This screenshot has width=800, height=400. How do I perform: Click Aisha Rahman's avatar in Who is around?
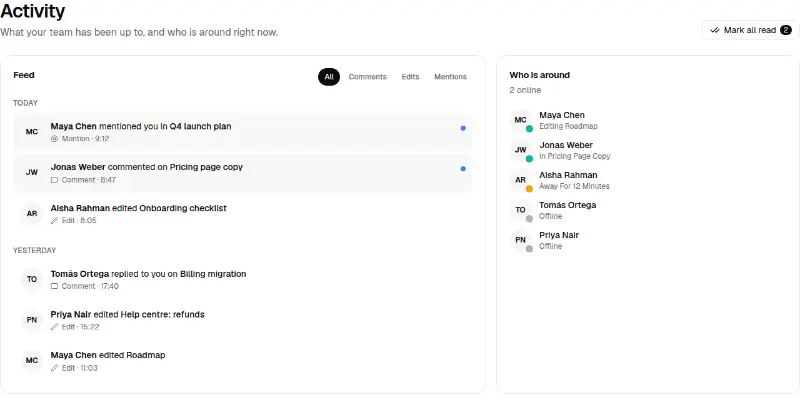point(520,180)
